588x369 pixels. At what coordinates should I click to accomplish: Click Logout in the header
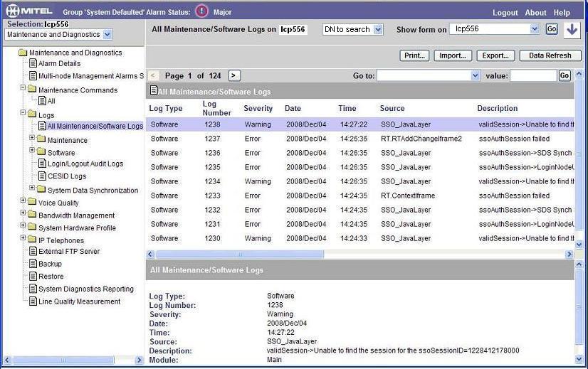click(x=505, y=13)
